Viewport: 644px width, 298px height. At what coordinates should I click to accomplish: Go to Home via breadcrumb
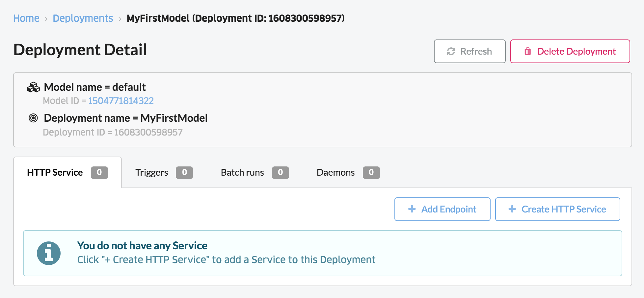[26, 18]
